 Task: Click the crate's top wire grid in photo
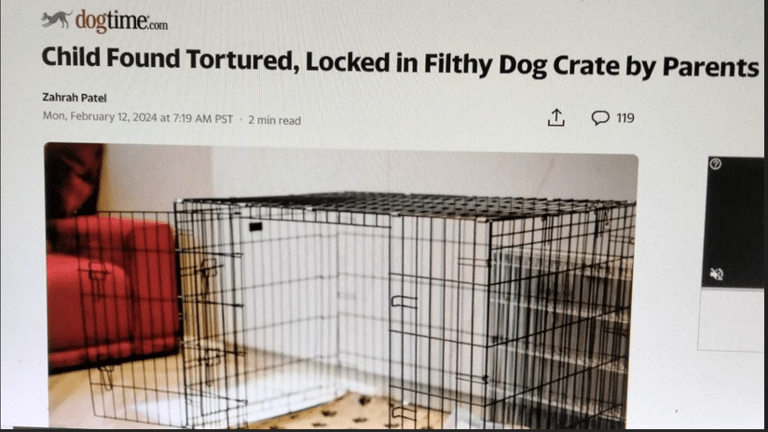407,205
